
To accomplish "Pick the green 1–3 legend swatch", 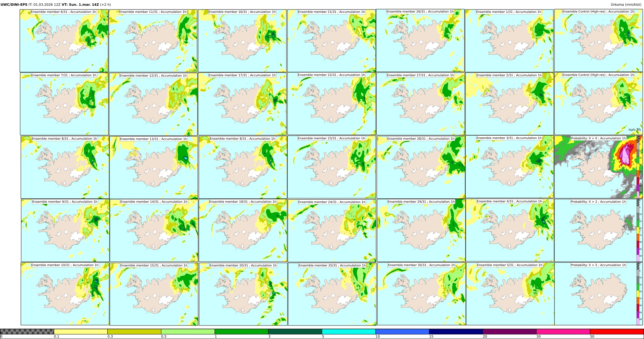I will 241,332.
